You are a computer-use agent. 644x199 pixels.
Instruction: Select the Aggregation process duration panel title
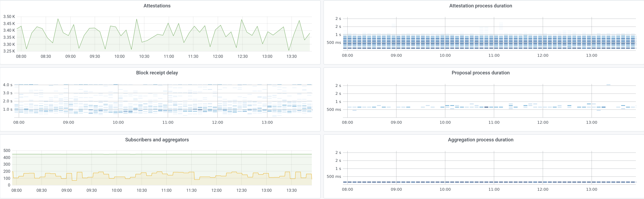point(481,140)
